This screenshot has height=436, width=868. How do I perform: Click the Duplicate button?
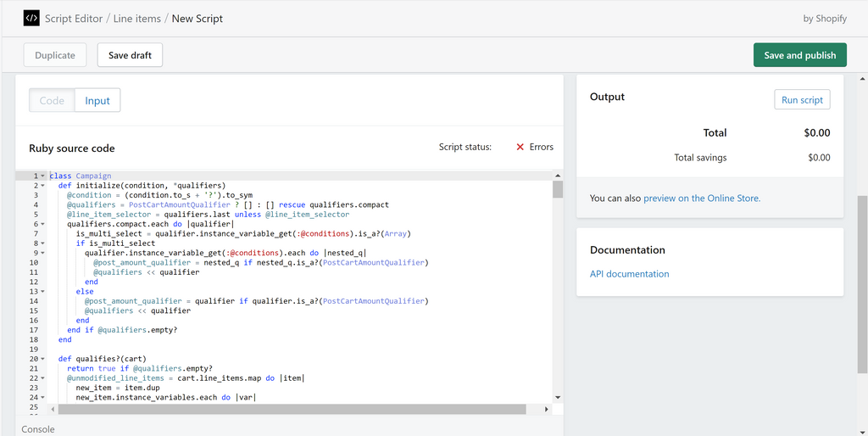click(x=55, y=55)
